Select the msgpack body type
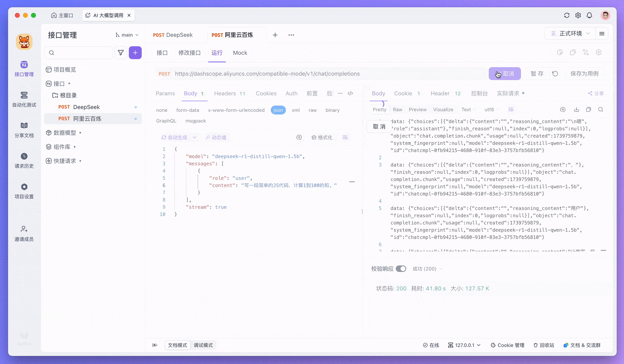The height and width of the screenshot is (364, 624). point(196,121)
